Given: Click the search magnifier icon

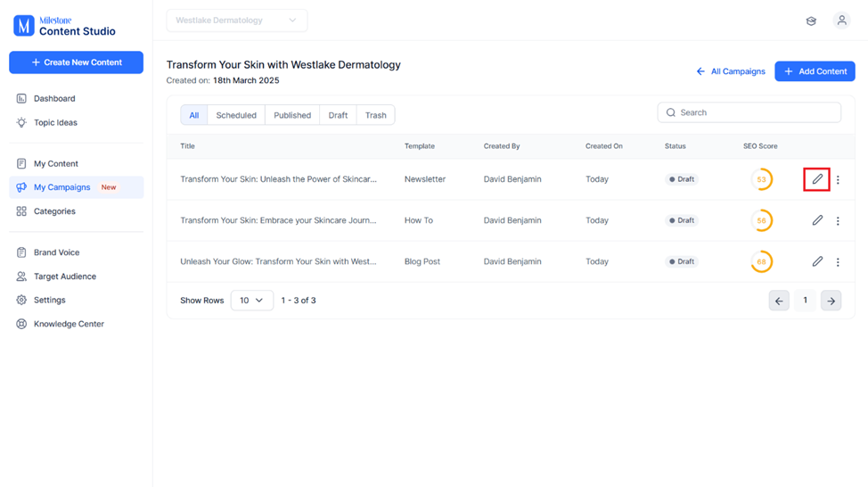Looking at the screenshot, I should 671,112.
